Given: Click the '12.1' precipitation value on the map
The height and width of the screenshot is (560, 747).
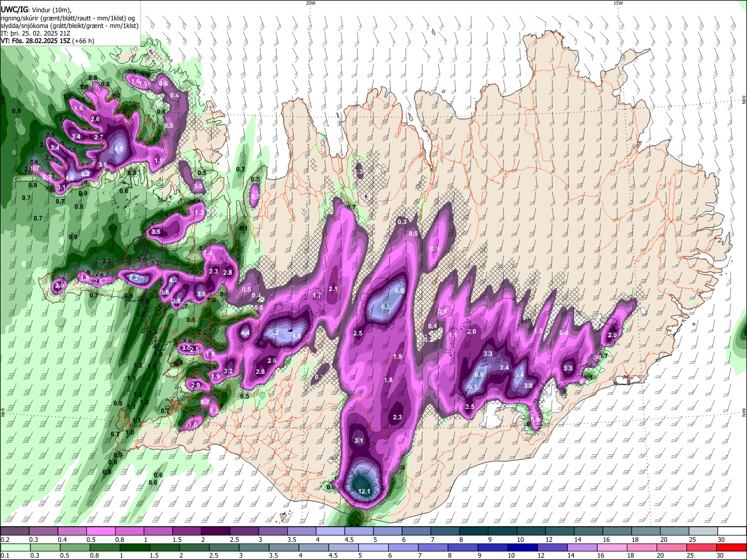Looking at the screenshot, I should tap(364, 492).
